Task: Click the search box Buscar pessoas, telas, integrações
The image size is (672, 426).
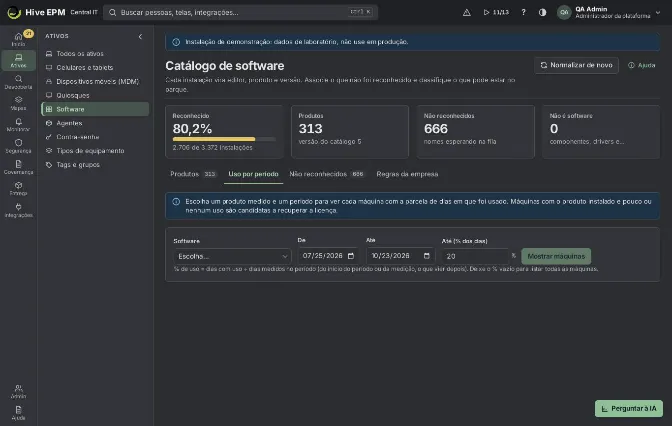Action: (x=240, y=12)
